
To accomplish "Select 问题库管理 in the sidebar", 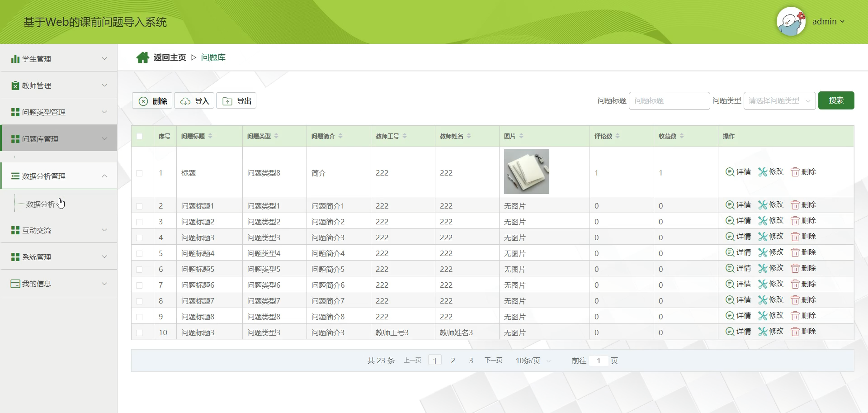I will [x=59, y=138].
